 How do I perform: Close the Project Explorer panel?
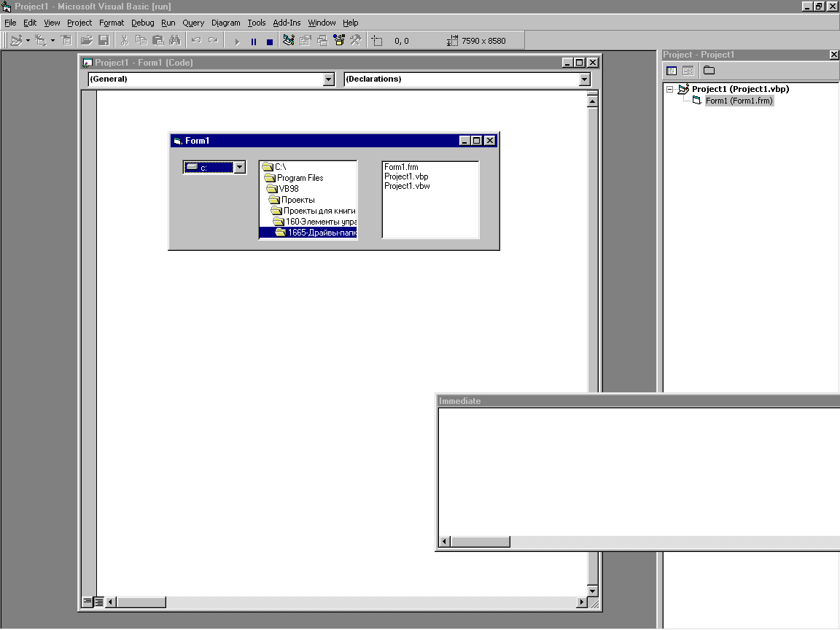click(x=833, y=55)
